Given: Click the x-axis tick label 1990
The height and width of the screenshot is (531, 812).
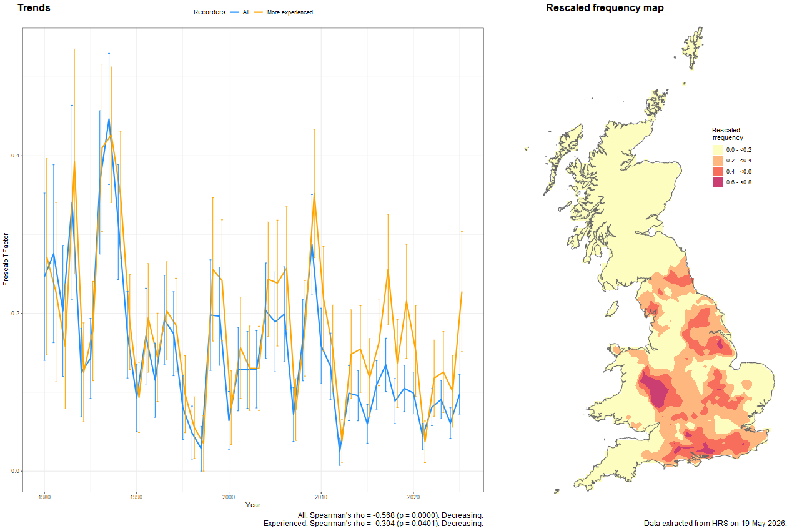Looking at the screenshot, I should (136, 497).
